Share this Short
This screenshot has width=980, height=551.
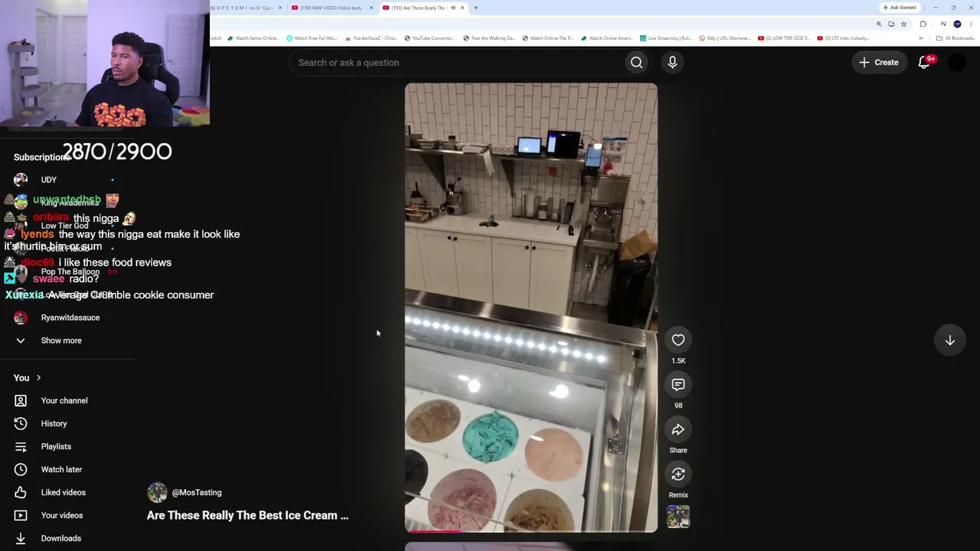click(x=678, y=429)
